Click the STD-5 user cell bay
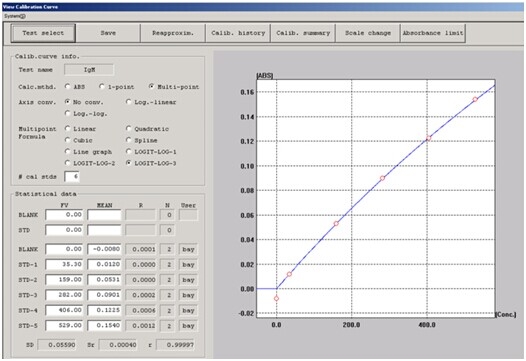The width and height of the screenshot is (526, 361). click(188, 326)
